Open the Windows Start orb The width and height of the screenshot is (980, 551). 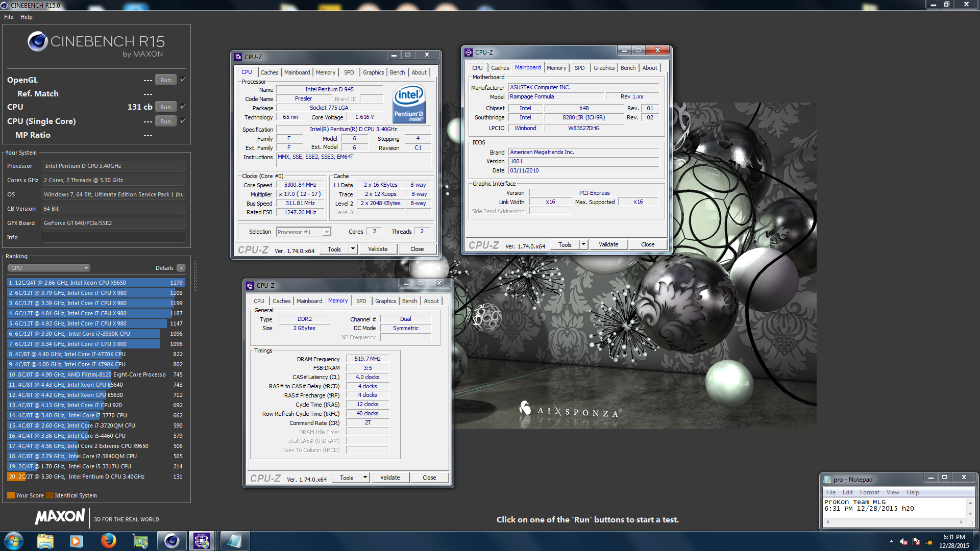(x=13, y=541)
